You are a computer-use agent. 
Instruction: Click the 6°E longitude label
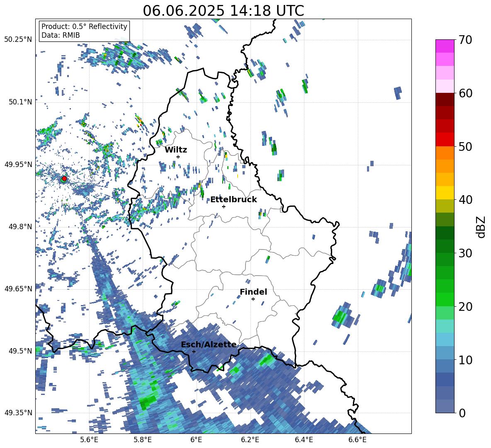click(196, 440)
